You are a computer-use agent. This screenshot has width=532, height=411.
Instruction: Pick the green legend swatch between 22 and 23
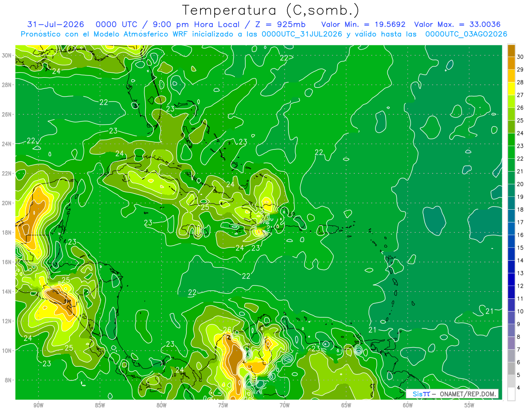click(x=511, y=153)
